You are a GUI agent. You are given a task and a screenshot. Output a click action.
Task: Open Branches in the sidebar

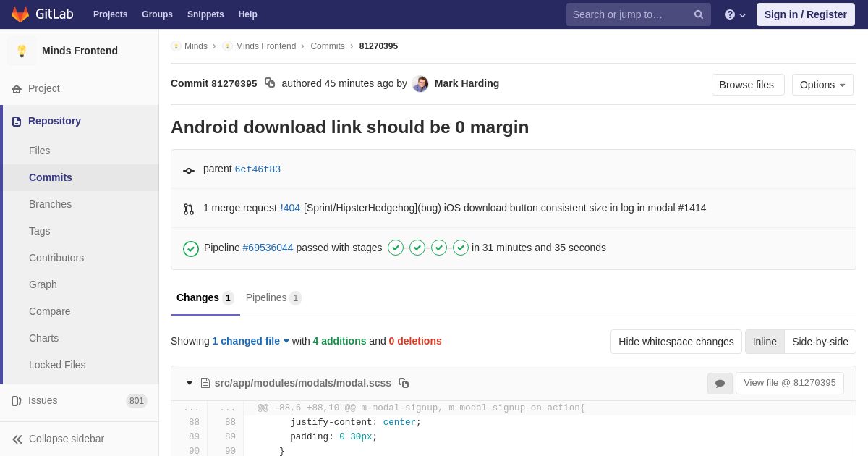coord(50,204)
